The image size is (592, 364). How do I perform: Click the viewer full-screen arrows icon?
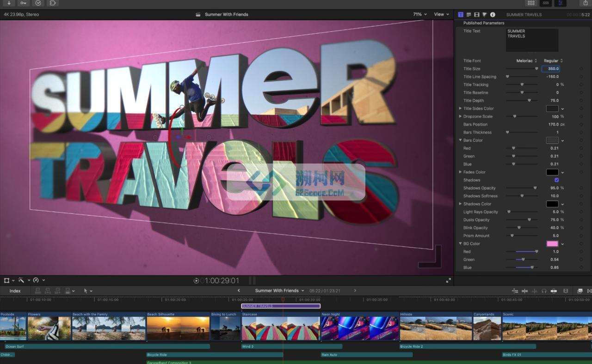(448, 280)
